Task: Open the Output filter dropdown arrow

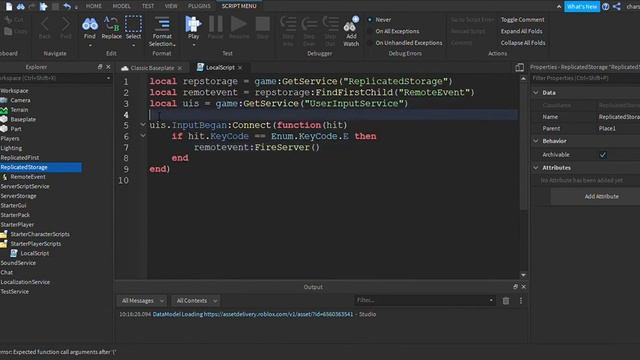Action: point(491,300)
